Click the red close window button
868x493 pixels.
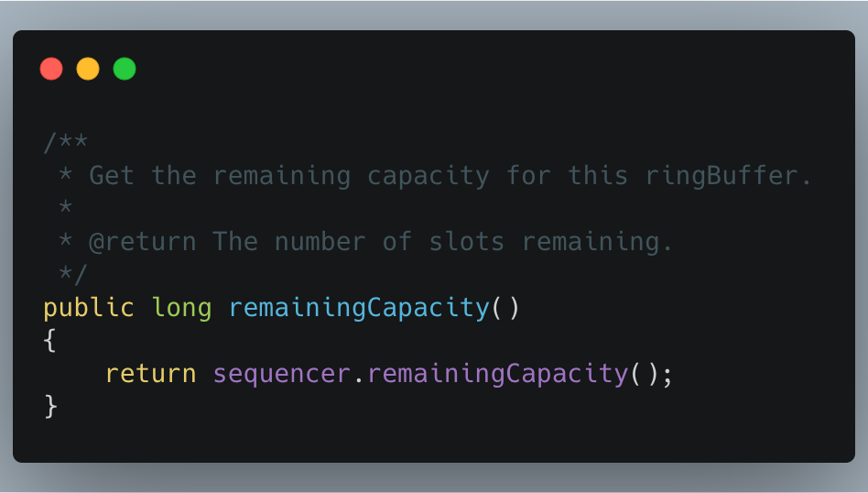coord(51,69)
